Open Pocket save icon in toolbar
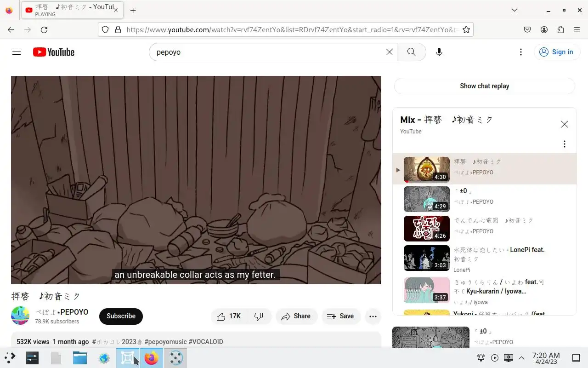 click(527, 29)
